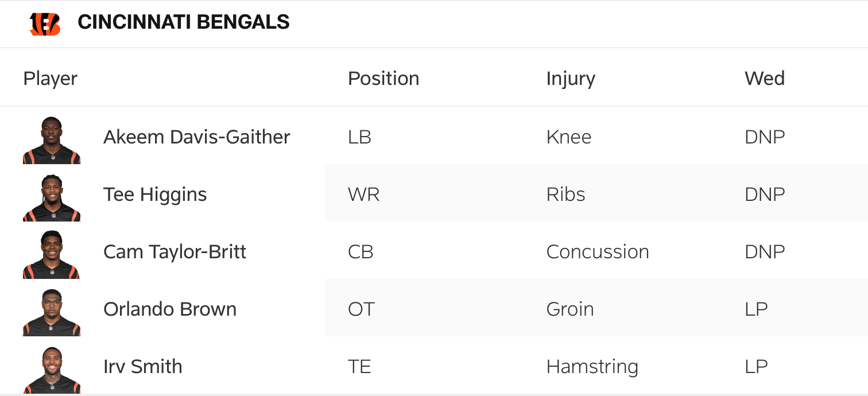This screenshot has width=868, height=396.
Task: Click Cam Taylor-Britt's headshot photo
Action: [52, 255]
